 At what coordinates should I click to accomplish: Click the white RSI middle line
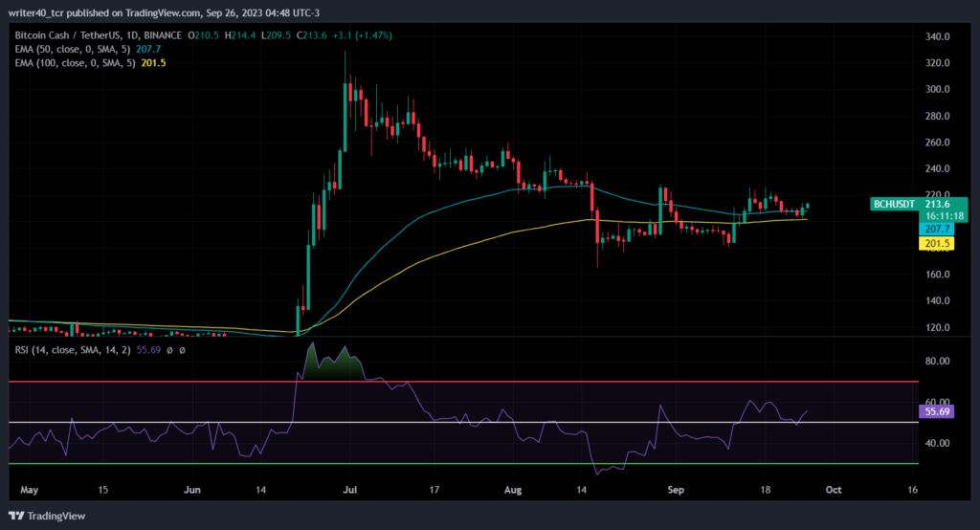click(x=464, y=423)
